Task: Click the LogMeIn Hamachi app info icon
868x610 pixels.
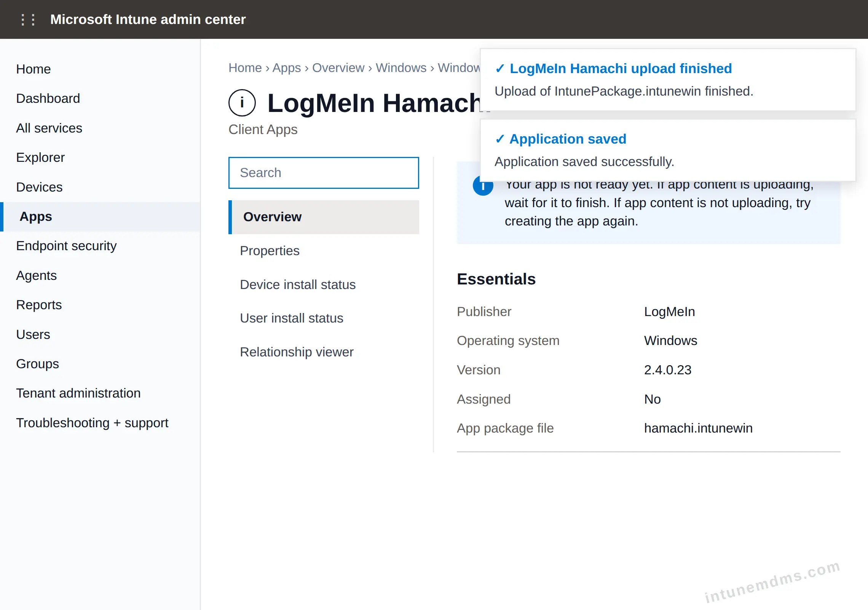Action: pos(242,103)
